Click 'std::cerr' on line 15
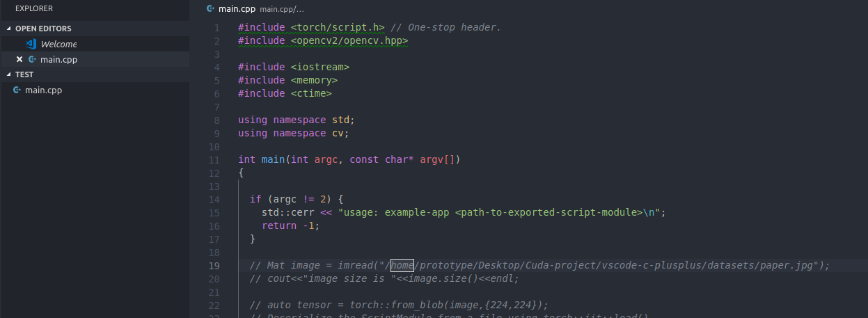Image resolution: width=868 pixels, height=318 pixels. [x=287, y=212]
